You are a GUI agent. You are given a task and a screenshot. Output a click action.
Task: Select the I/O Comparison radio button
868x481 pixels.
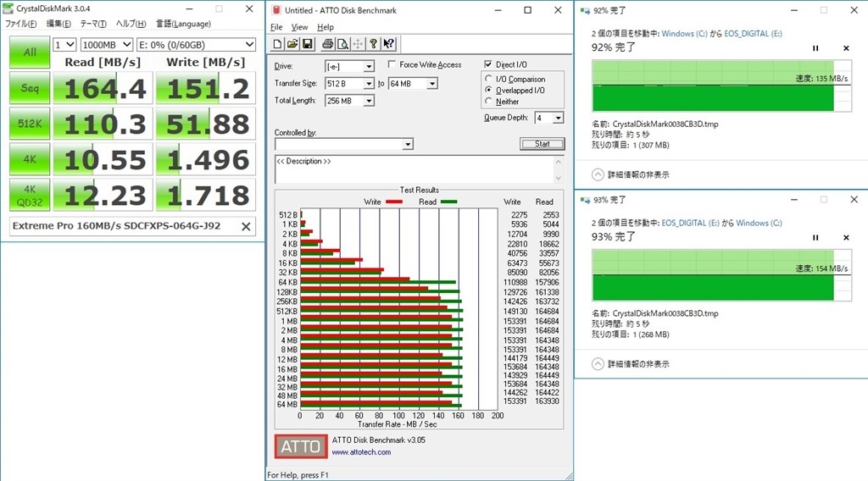point(488,79)
